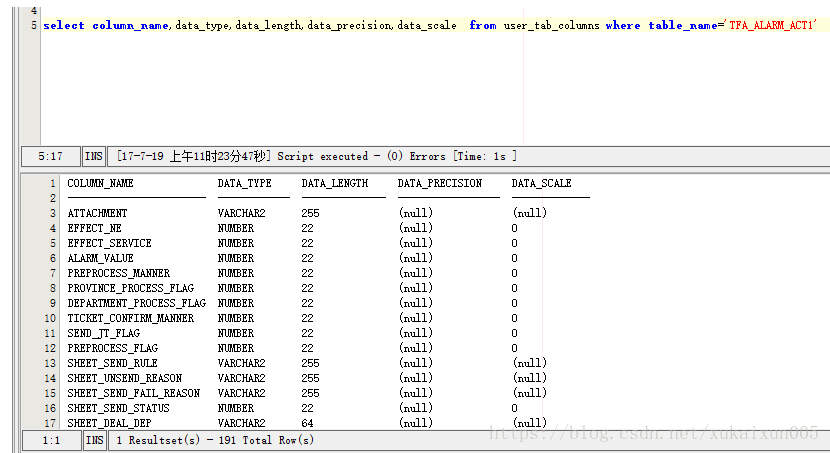
Task: Select the PREPROCESS_MANNER column name
Action: tap(119, 273)
